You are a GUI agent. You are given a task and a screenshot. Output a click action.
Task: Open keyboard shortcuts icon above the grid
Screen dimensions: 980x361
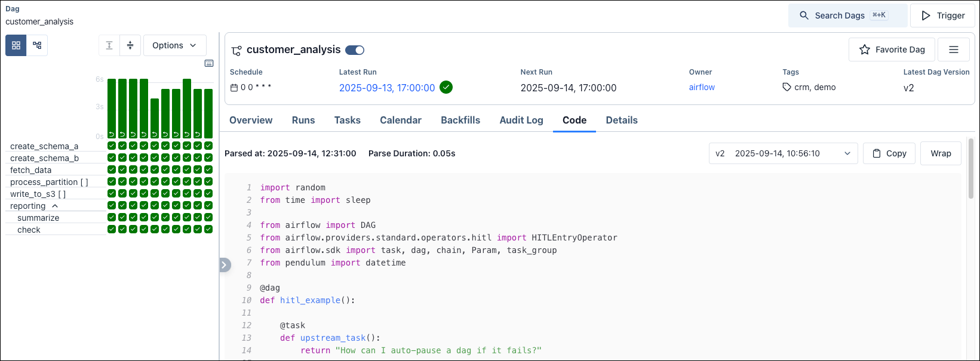tap(209, 63)
